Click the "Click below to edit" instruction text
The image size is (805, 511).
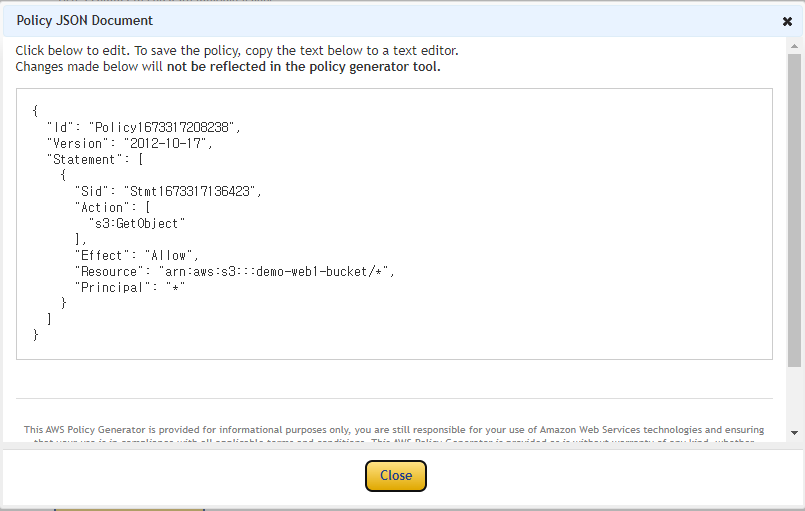(237, 50)
